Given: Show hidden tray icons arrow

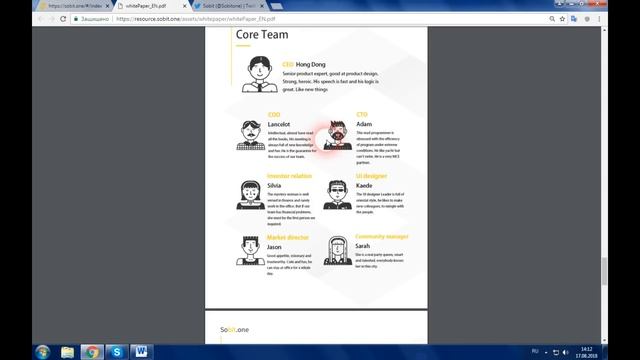Looking at the screenshot, I should pyautogui.click(x=546, y=352).
